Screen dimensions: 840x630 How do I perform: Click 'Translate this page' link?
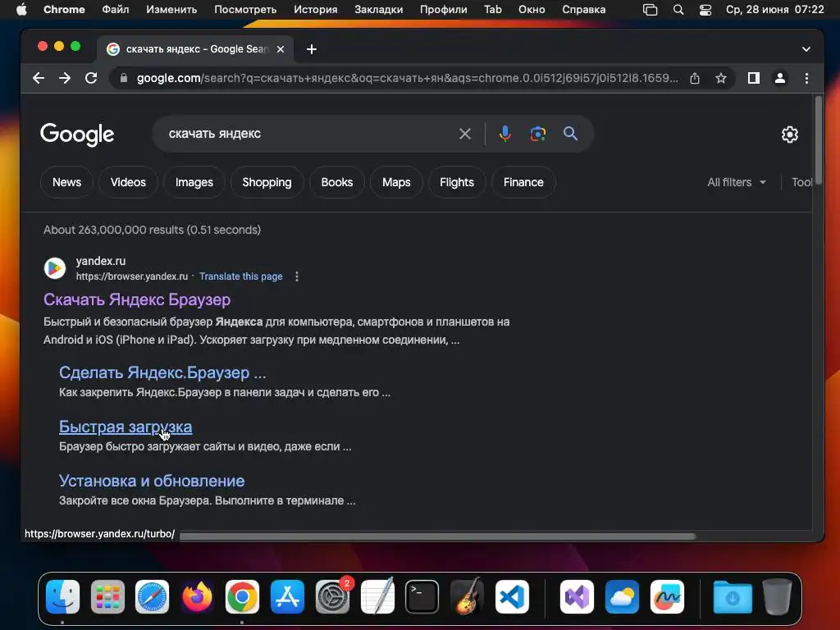coord(241,276)
